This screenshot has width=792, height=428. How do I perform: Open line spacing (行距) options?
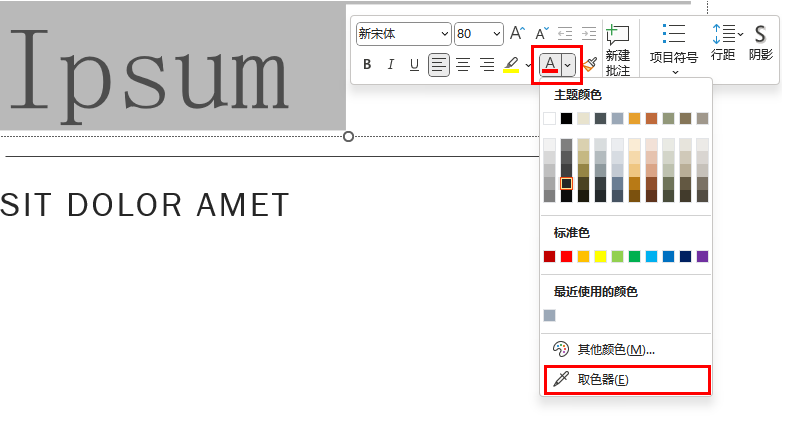point(725,41)
